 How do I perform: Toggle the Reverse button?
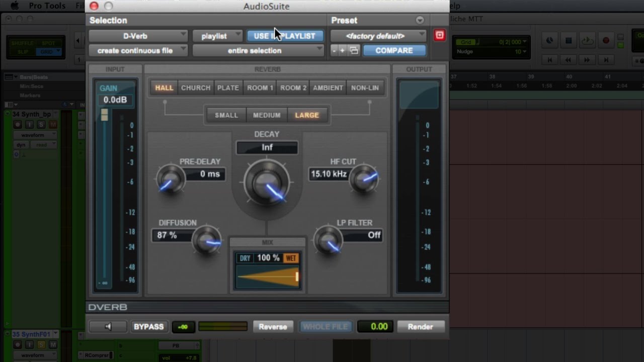273,327
